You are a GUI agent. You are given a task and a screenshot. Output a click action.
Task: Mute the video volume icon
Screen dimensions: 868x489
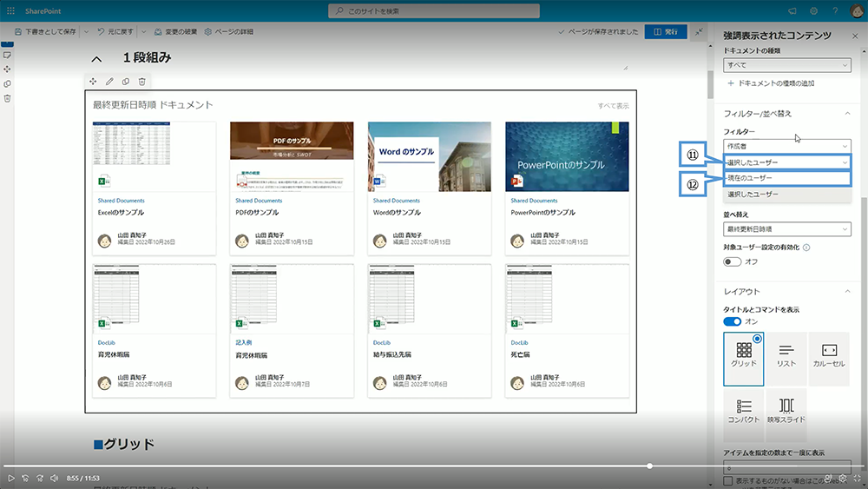coord(54,478)
